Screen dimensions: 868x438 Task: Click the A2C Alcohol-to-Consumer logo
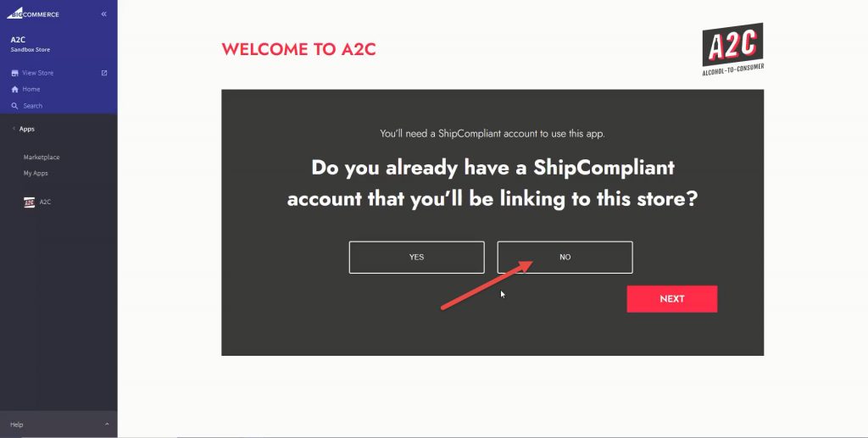pyautogui.click(x=733, y=50)
